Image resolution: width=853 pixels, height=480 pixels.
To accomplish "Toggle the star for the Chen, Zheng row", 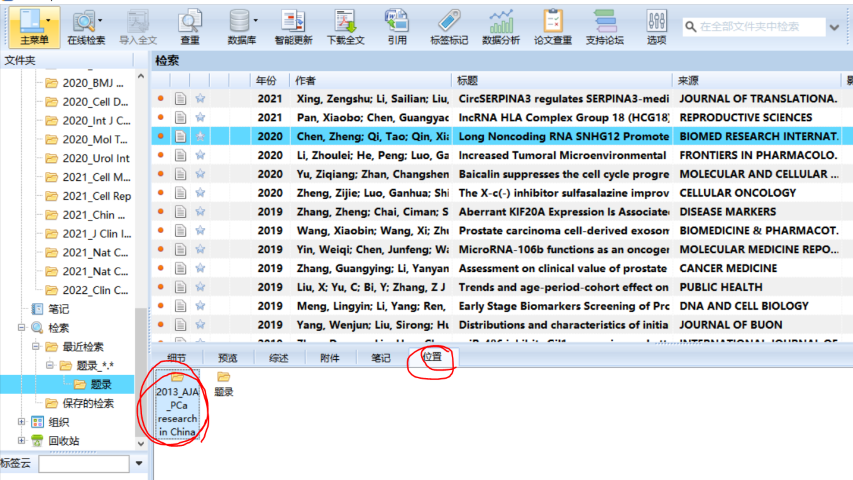I will (200, 136).
